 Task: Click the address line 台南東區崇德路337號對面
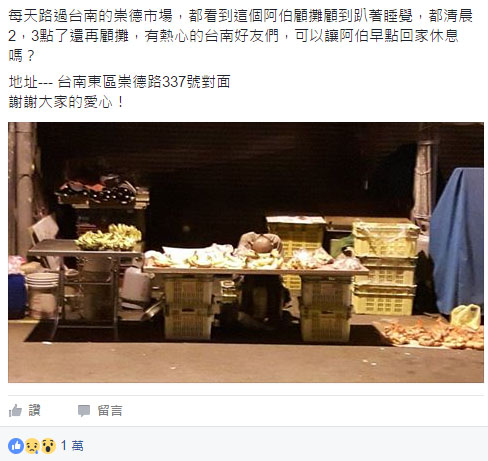144,82
